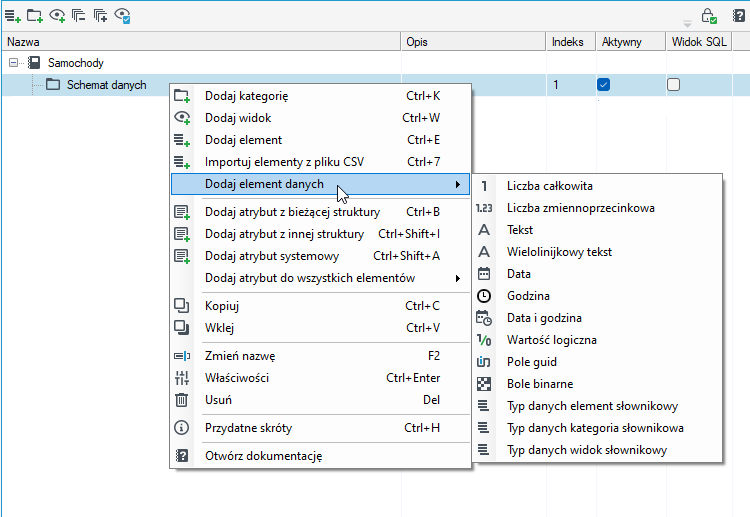Select Tekst data type
The height and width of the screenshot is (517, 750).
click(x=597, y=230)
